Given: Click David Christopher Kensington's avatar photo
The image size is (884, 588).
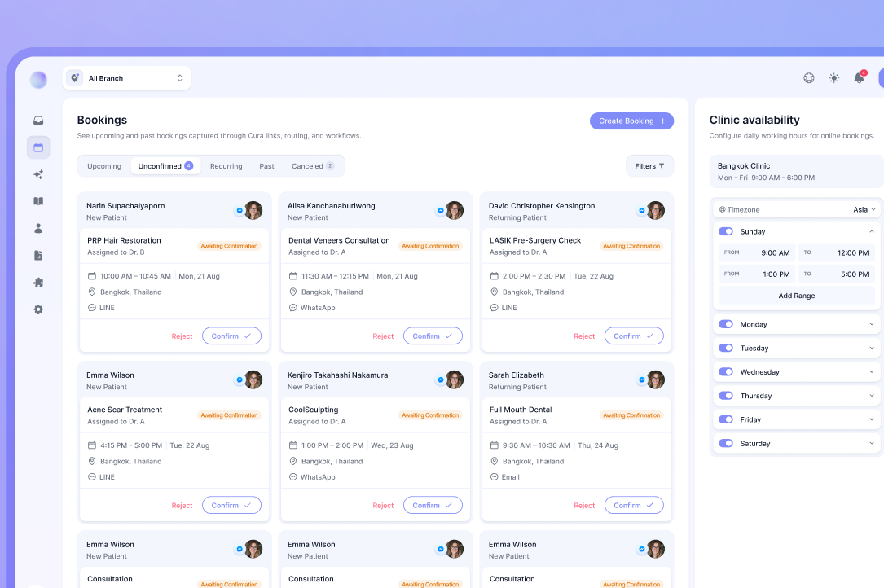Looking at the screenshot, I should (656, 210).
